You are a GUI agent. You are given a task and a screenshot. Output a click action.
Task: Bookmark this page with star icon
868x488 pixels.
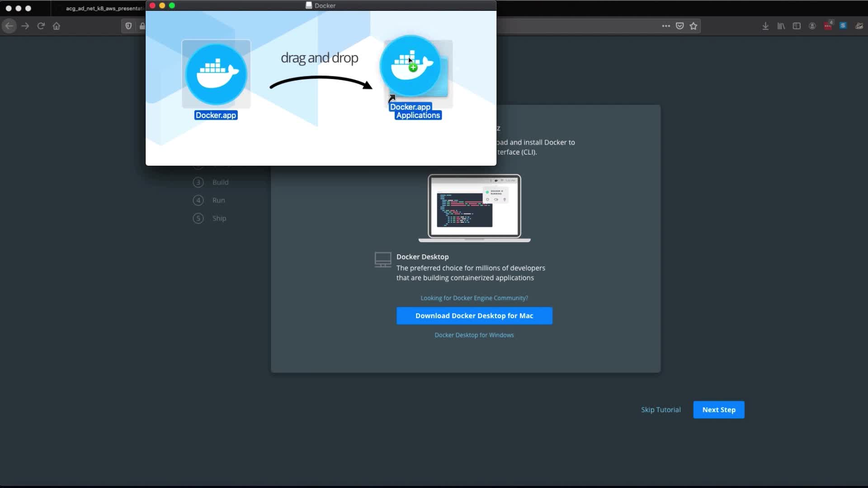(693, 26)
